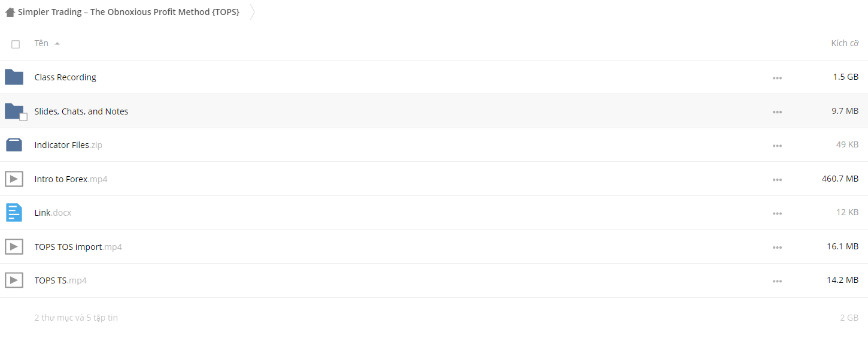This screenshot has height=344, width=868.
Task: Sort by Kích cỡ column header
Action: 845,43
